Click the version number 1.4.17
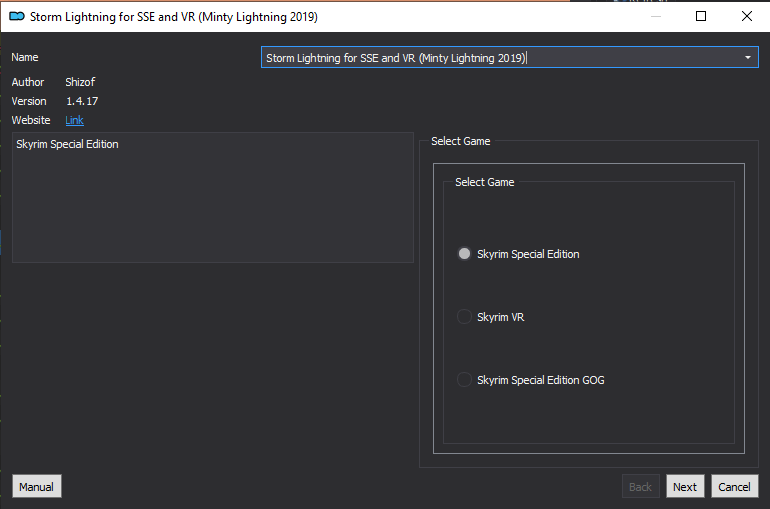The image size is (770, 509). [x=82, y=101]
